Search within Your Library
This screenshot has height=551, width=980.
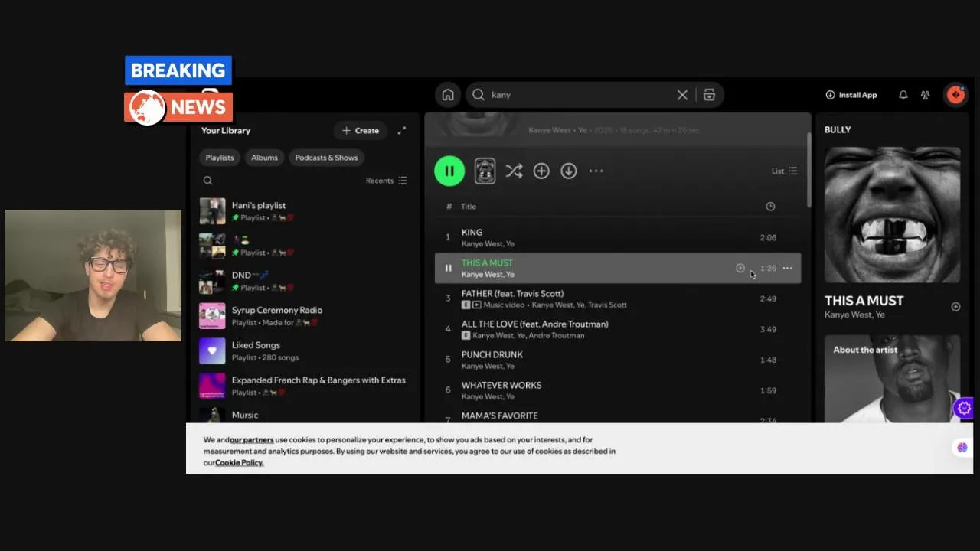pos(207,181)
